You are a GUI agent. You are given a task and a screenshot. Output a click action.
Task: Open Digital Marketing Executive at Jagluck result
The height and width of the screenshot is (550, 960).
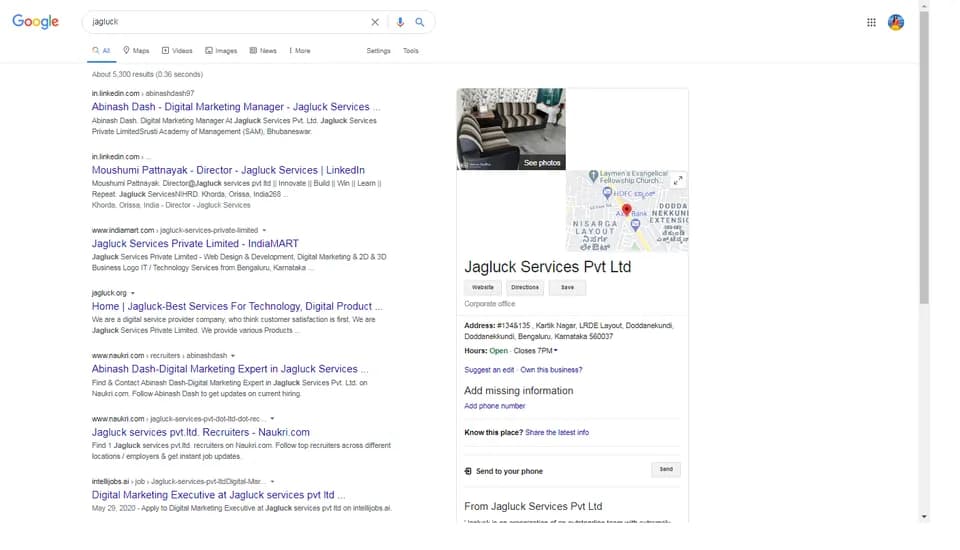(x=219, y=494)
